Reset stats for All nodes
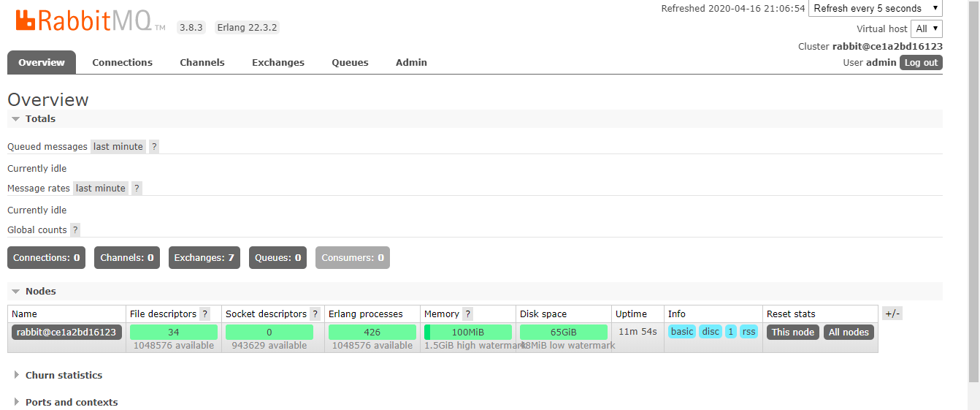980x410 pixels. 849,332
